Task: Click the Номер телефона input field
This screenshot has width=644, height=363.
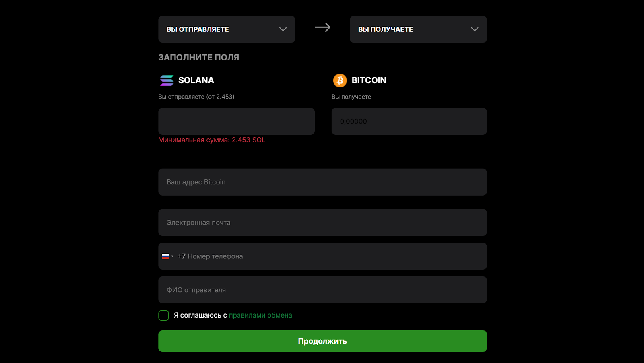Action: 330,256
